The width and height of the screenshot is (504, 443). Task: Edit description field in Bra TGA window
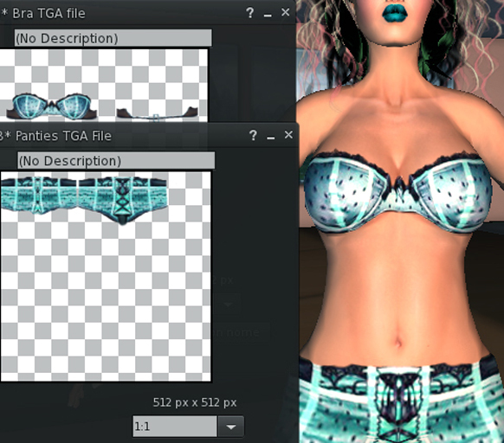pyautogui.click(x=113, y=38)
